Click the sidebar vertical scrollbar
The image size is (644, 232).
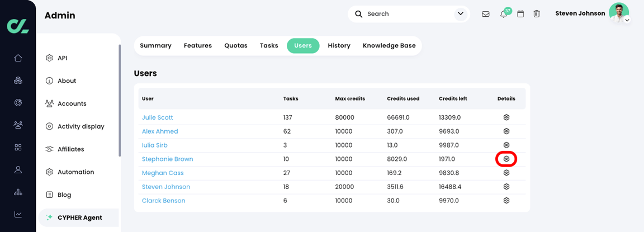(x=120, y=101)
